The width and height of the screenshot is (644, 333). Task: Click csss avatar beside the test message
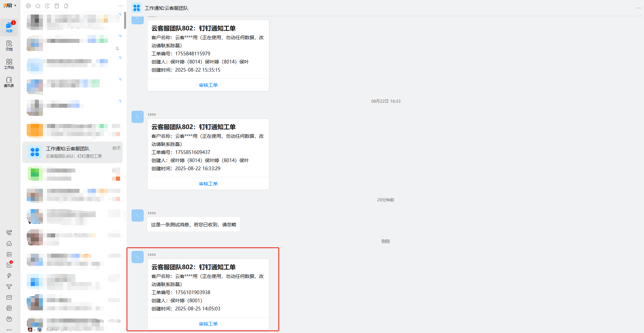coord(138,215)
